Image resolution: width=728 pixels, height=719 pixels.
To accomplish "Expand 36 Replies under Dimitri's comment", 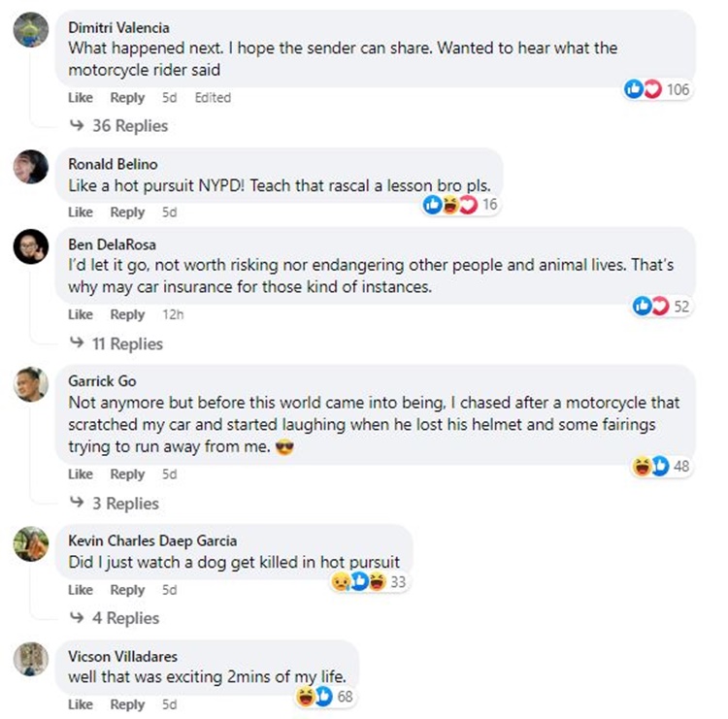I will tap(120, 126).
